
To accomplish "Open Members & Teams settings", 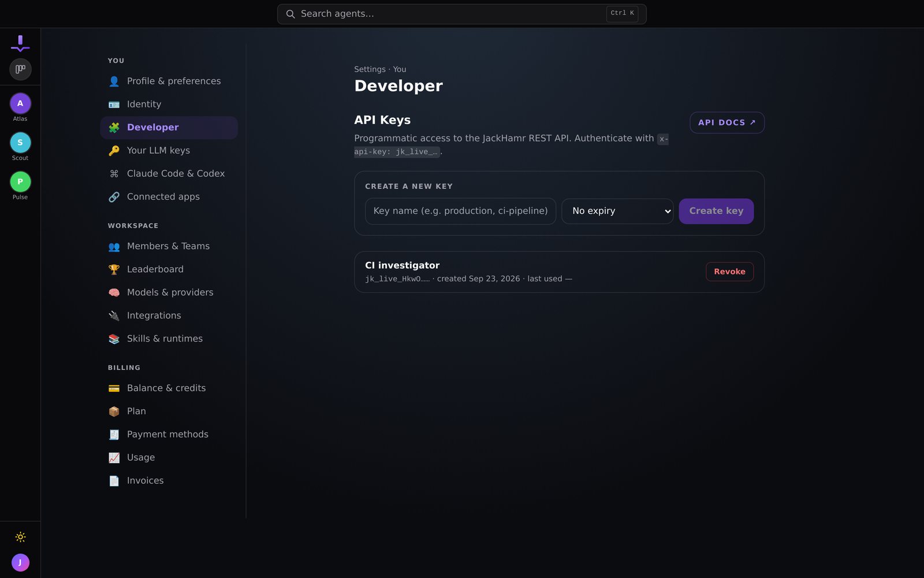I will pos(169,246).
